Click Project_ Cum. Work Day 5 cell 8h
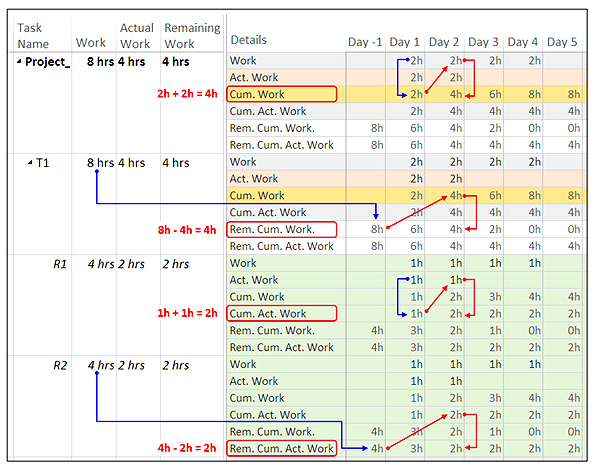The image size is (597, 470). point(562,94)
